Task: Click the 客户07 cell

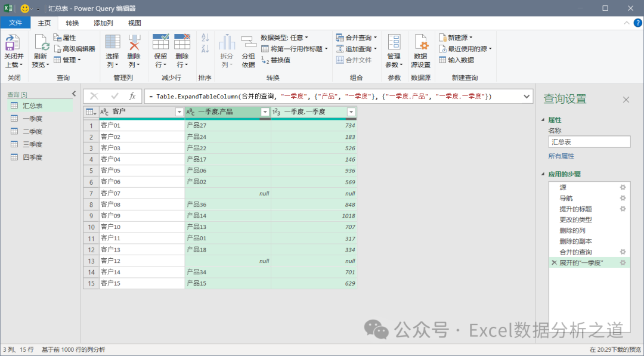Action: coord(142,193)
